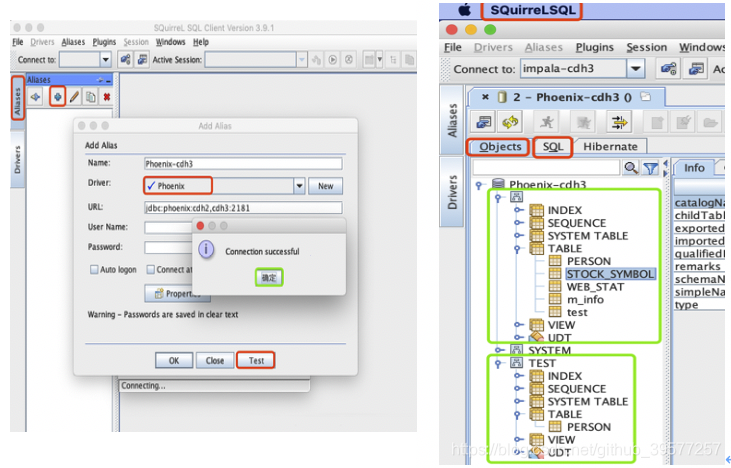This screenshot has width=731, height=468.
Task: Open the Active Session dropdown
Action: click(302, 60)
